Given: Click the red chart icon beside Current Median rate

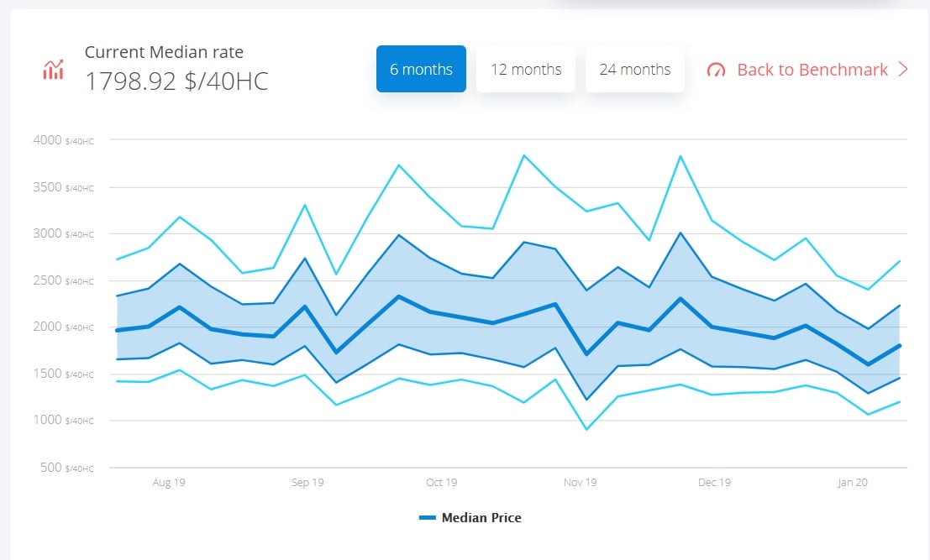Looking at the screenshot, I should 52,70.
